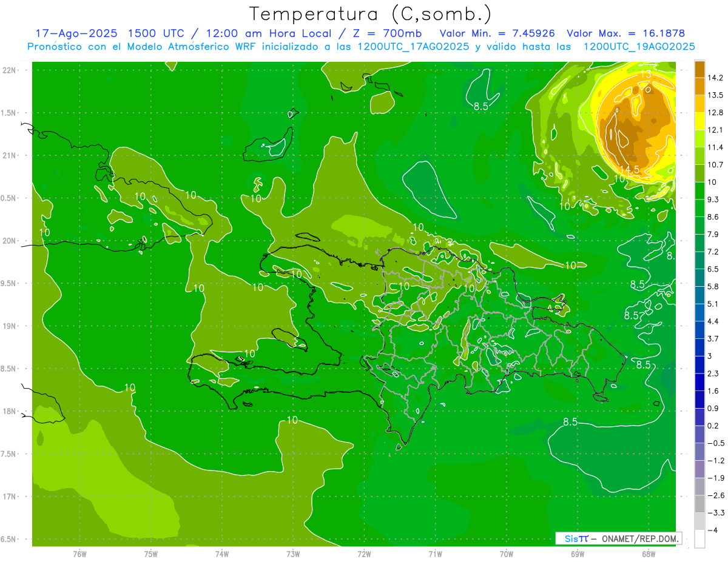Click the 69W longitude axis label

tap(578, 554)
